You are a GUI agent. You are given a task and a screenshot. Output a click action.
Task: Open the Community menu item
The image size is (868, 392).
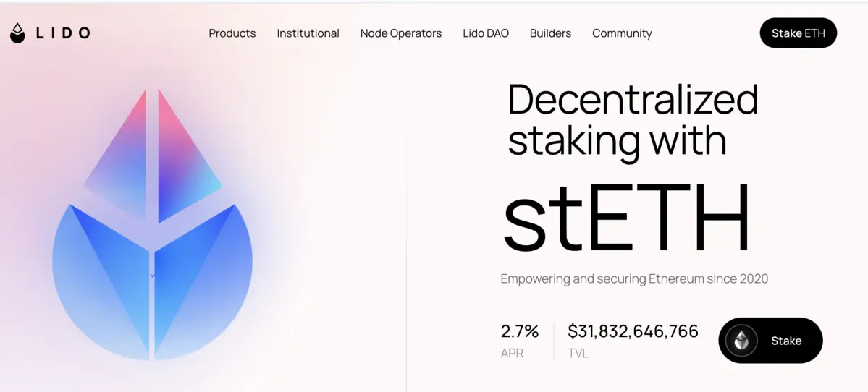[621, 33]
